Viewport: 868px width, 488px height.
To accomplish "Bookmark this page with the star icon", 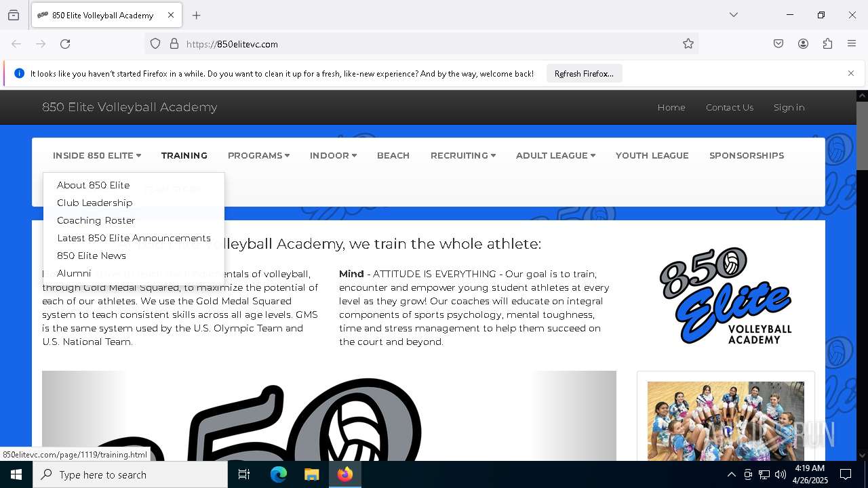I will [688, 44].
